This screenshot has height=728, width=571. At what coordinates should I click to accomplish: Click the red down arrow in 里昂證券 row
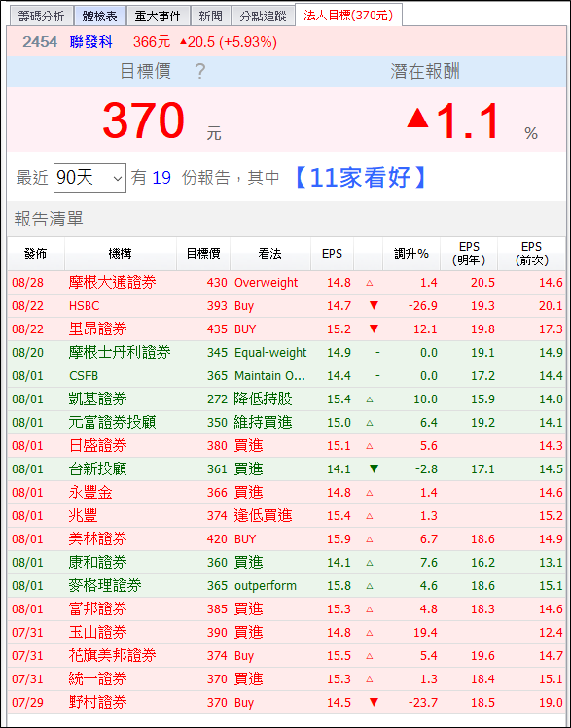tap(374, 329)
